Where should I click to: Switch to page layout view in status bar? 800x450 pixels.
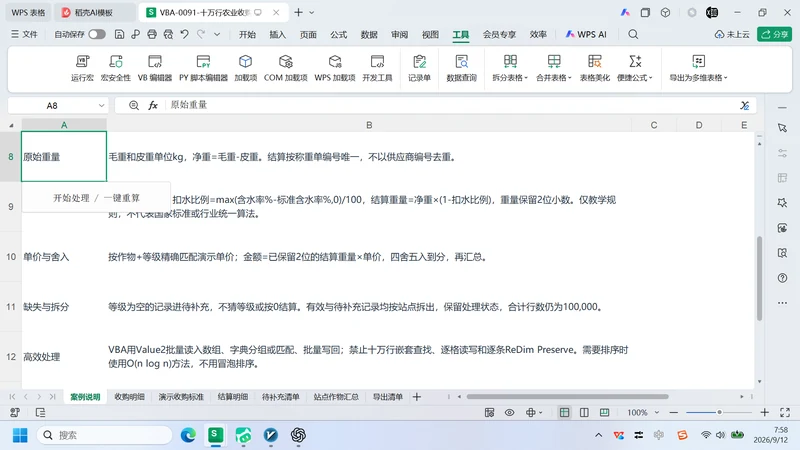[x=584, y=412]
